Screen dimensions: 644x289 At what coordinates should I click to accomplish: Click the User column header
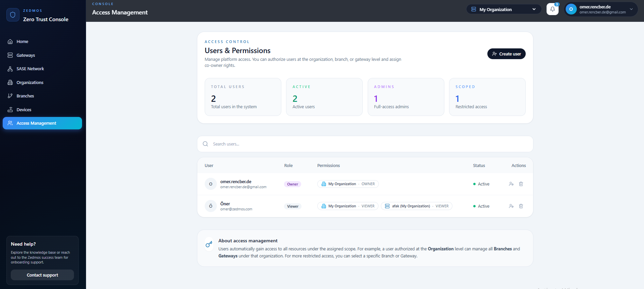(209, 165)
